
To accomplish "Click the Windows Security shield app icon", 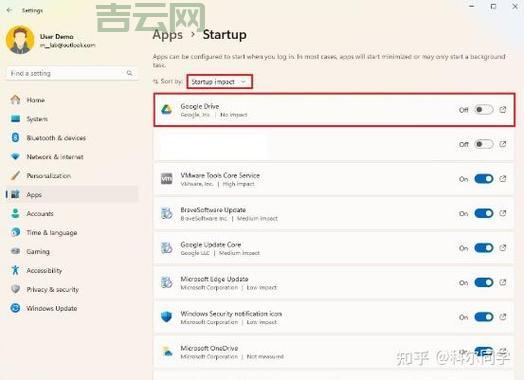I will [x=166, y=317].
